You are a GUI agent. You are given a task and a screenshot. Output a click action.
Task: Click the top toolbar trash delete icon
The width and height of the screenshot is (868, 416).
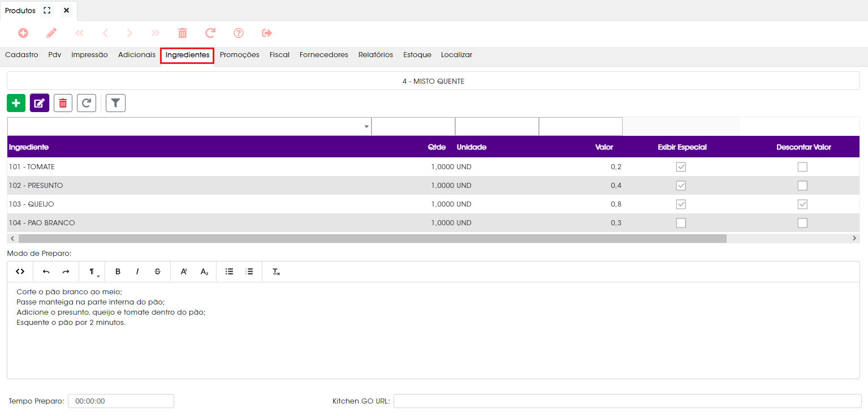coord(182,33)
